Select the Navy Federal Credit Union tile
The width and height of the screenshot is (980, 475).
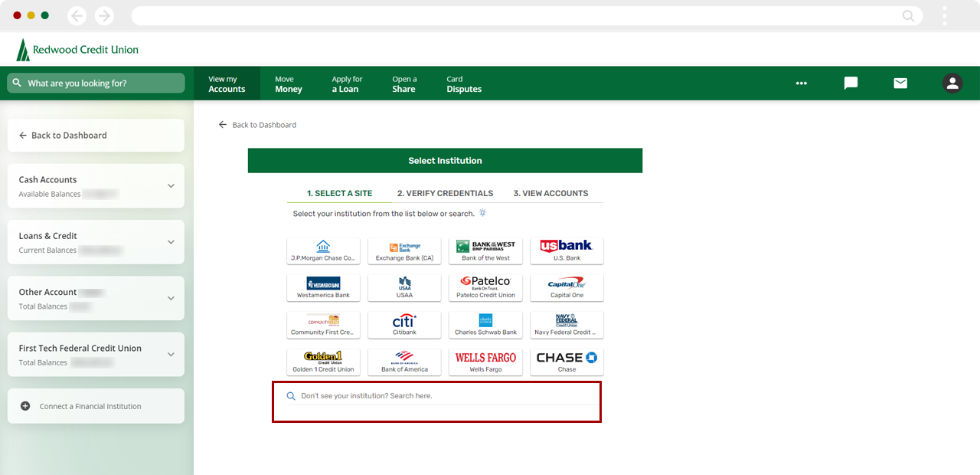tap(567, 325)
